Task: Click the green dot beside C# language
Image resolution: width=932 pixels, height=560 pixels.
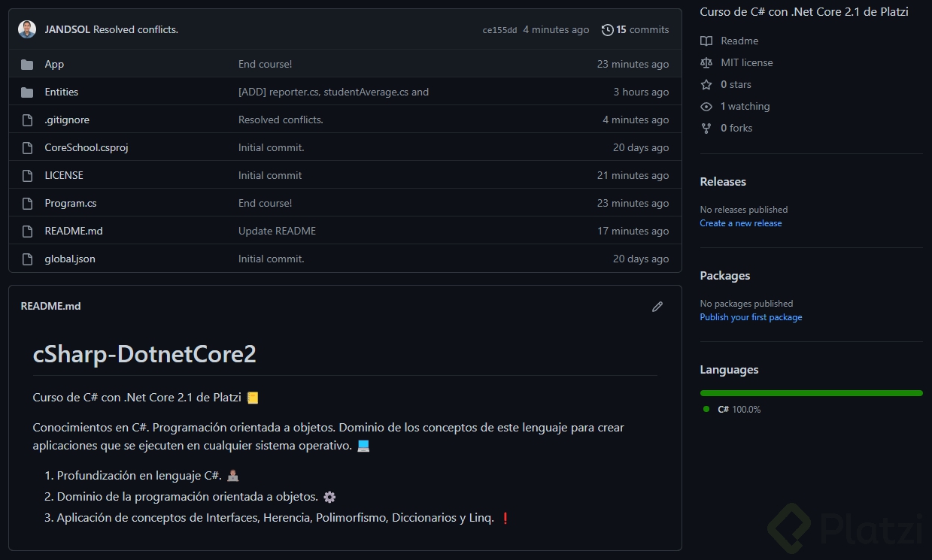Action: 706,409
